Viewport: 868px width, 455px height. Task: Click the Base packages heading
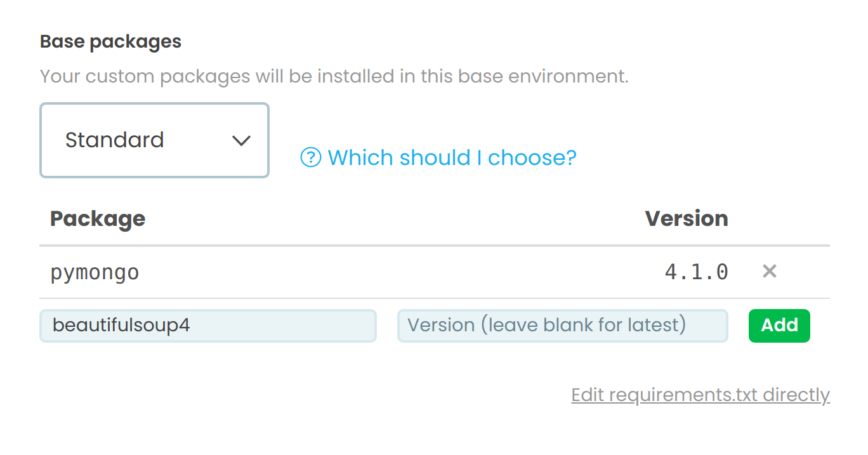[110, 41]
